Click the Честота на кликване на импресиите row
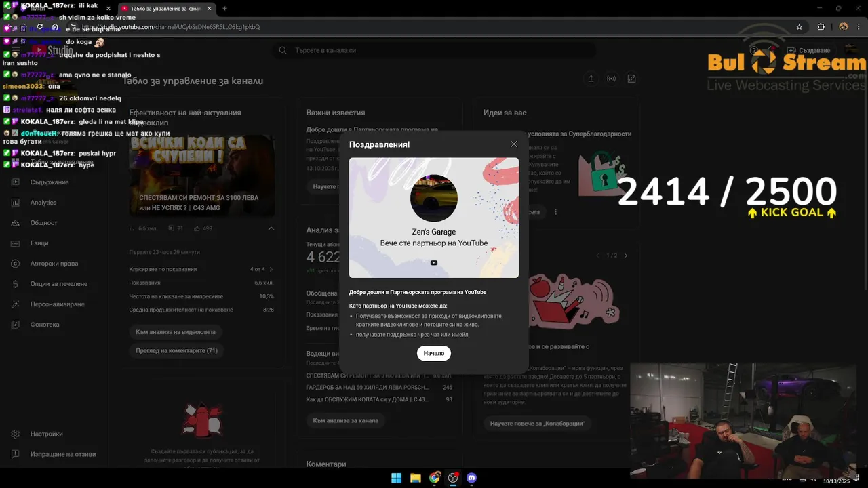The image size is (868, 488). [201, 296]
